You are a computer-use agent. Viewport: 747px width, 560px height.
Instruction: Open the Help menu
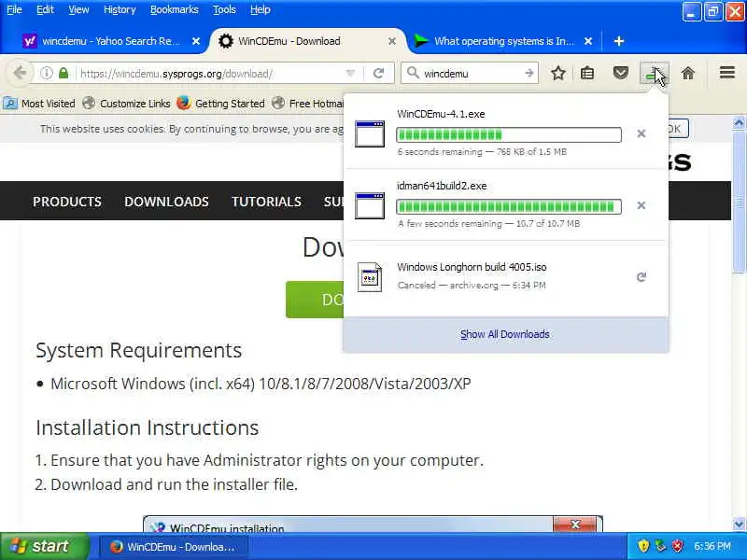click(x=261, y=9)
